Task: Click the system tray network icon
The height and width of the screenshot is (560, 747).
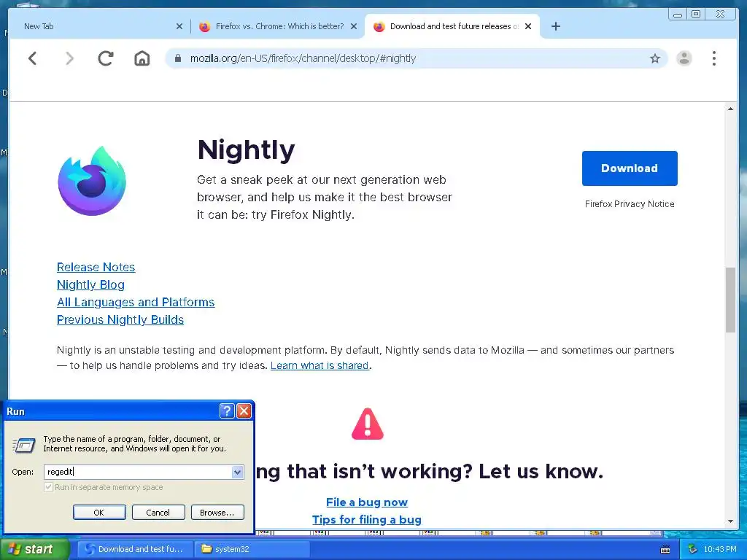Action: pyautogui.click(x=692, y=549)
